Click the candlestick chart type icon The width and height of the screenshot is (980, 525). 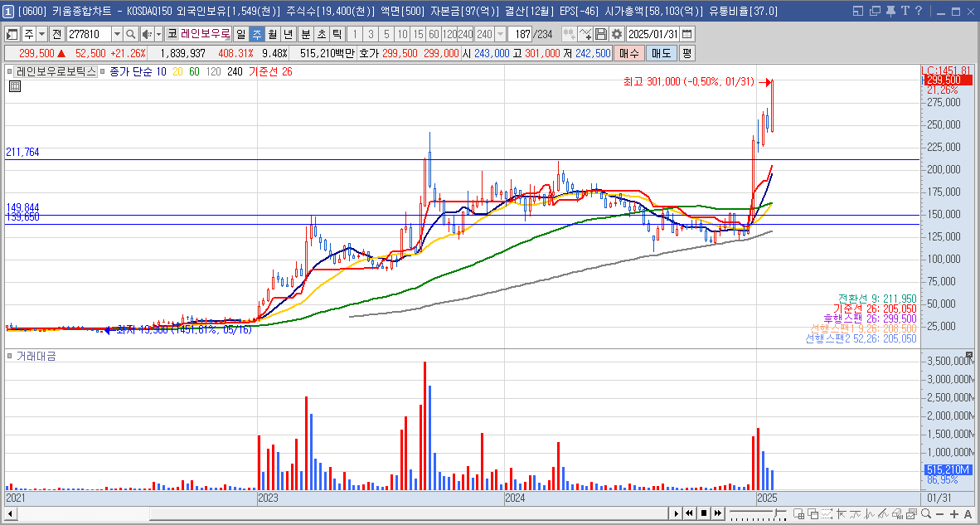pos(569,34)
